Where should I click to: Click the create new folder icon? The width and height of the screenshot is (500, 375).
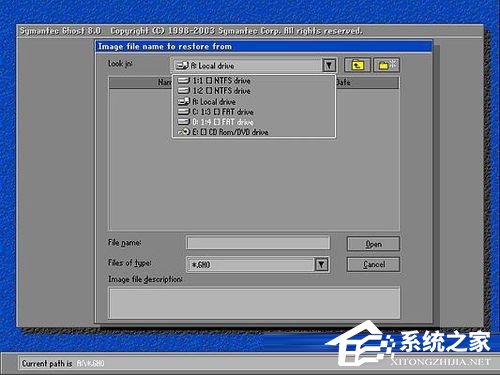(x=387, y=65)
